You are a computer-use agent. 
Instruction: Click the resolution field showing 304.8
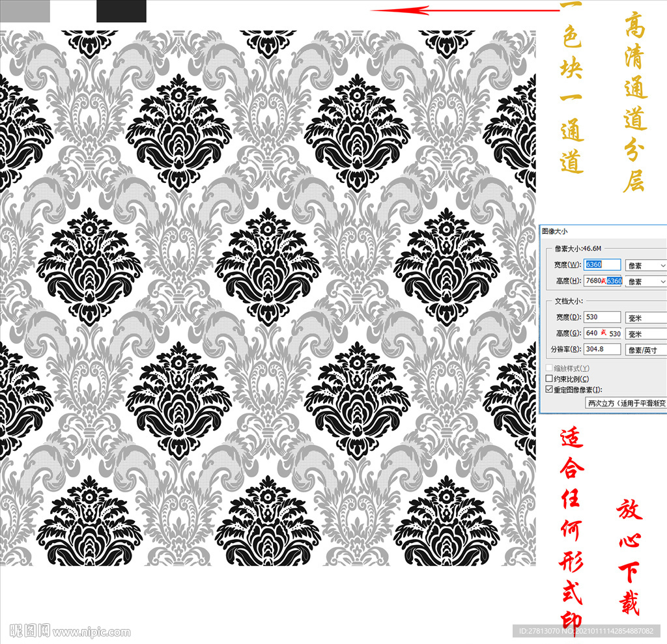click(602, 349)
